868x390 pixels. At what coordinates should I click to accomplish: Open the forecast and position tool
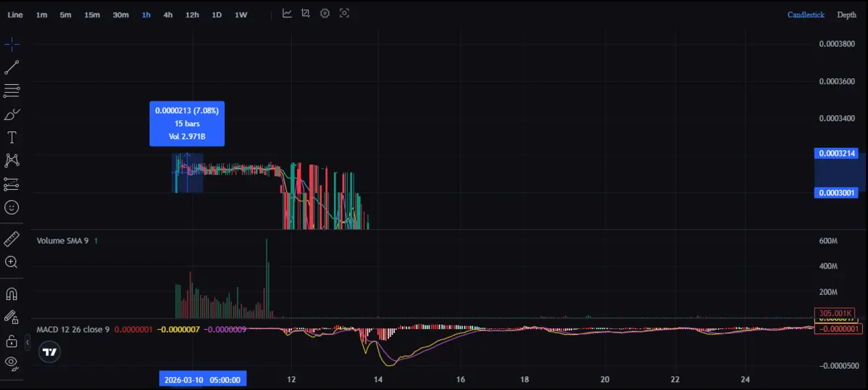coord(12,184)
